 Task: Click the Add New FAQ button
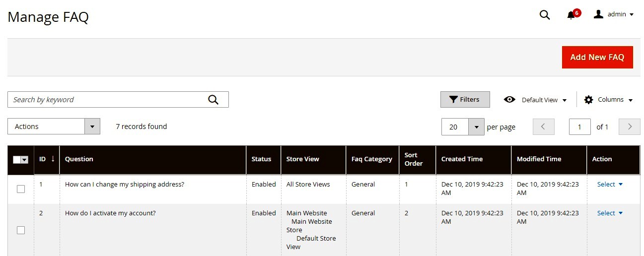click(x=597, y=57)
